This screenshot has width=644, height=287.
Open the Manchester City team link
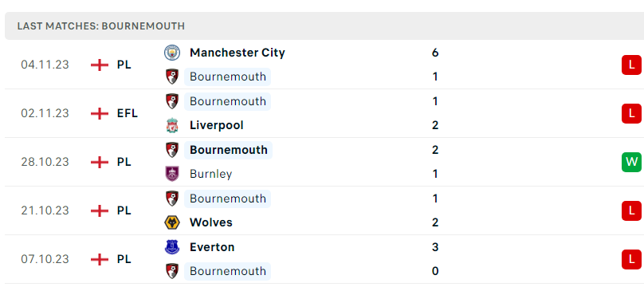pos(237,53)
